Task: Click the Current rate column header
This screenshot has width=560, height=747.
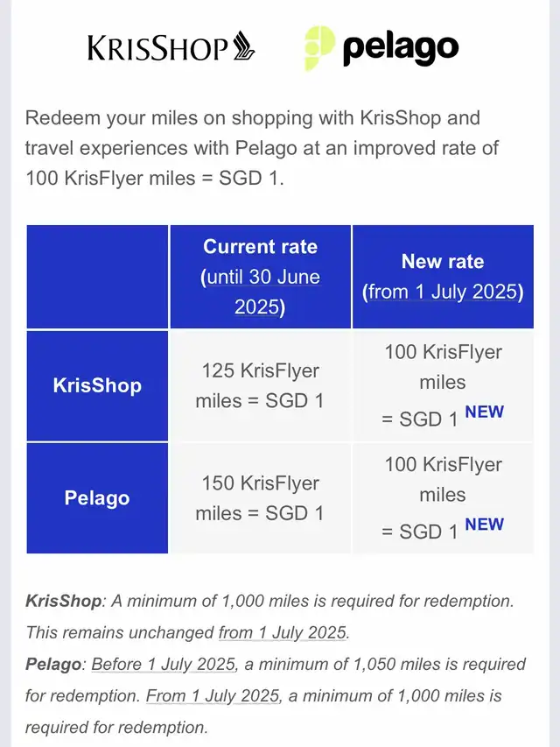Action: coord(261,277)
